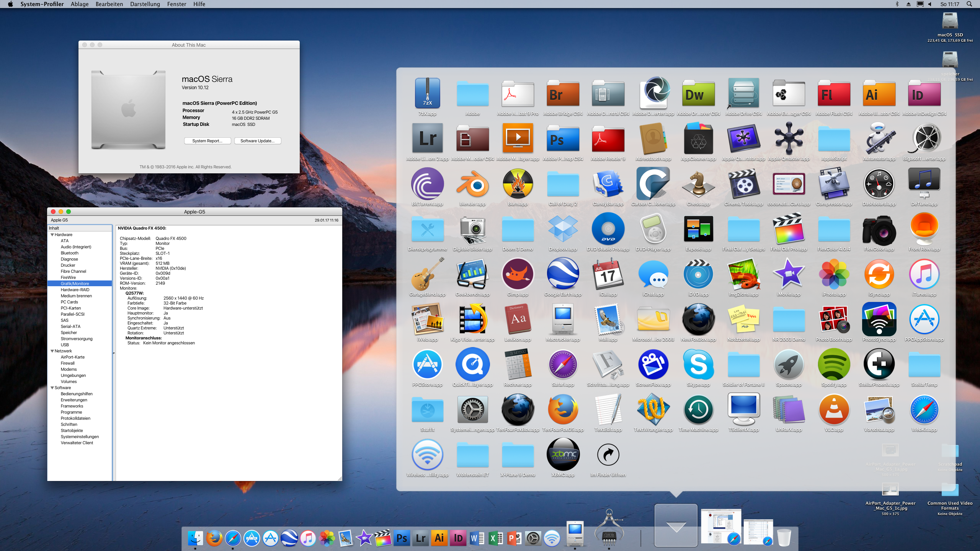Screen dimensions: 980x551
Task: Launch XBMC.app icon
Action: coord(563,454)
